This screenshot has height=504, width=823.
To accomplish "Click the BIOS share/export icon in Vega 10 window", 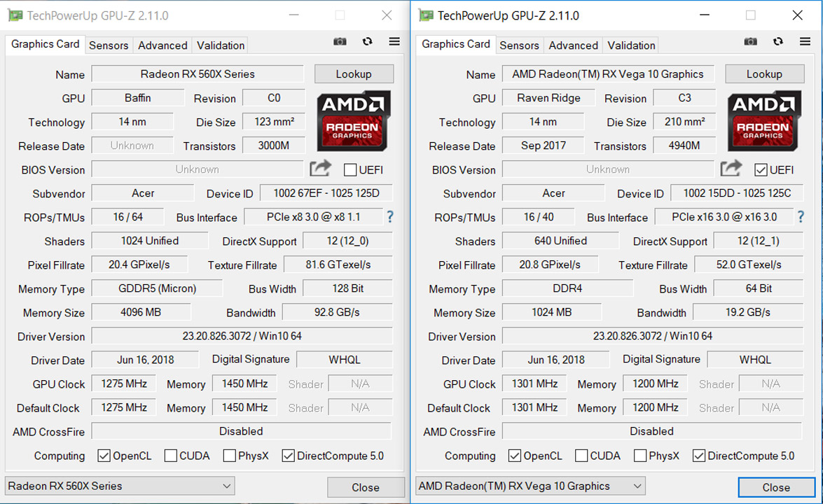I will (731, 168).
